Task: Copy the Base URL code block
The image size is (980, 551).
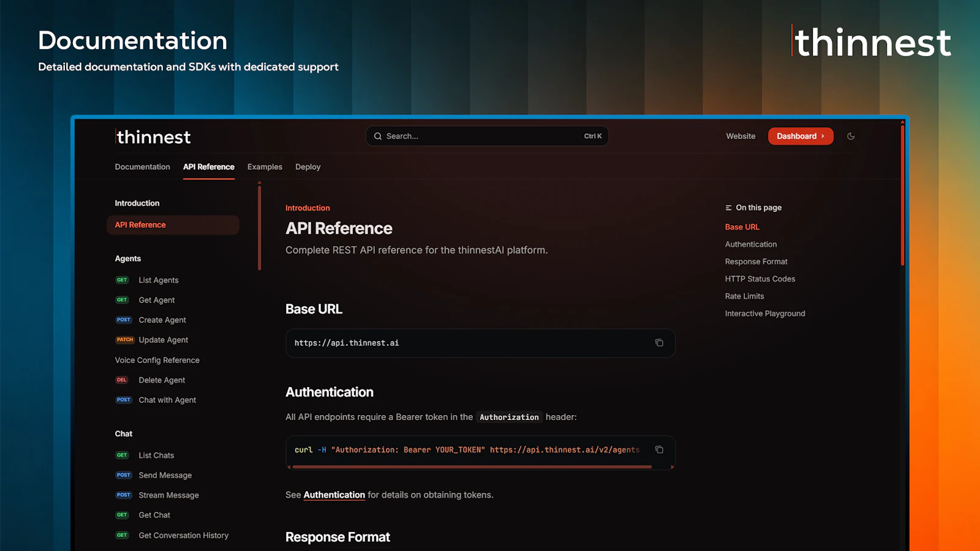Action: click(x=659, y=343)
